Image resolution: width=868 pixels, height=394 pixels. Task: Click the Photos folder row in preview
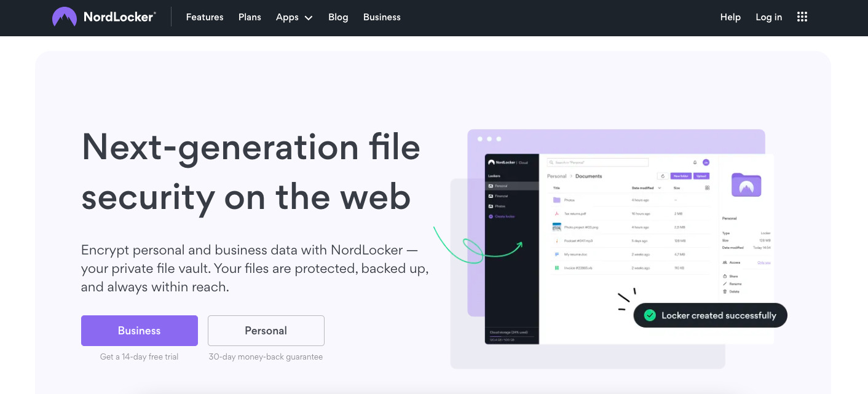[x=630, y=200]
